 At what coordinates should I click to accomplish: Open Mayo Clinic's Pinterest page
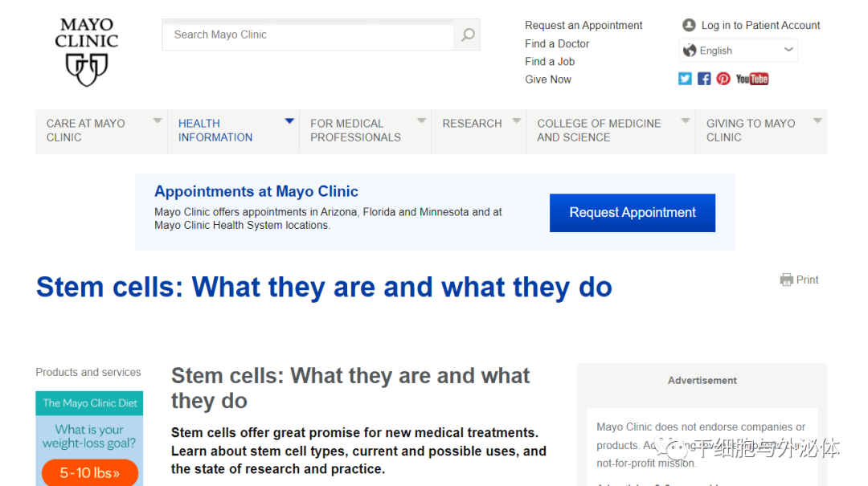click(x=723, y=79)
